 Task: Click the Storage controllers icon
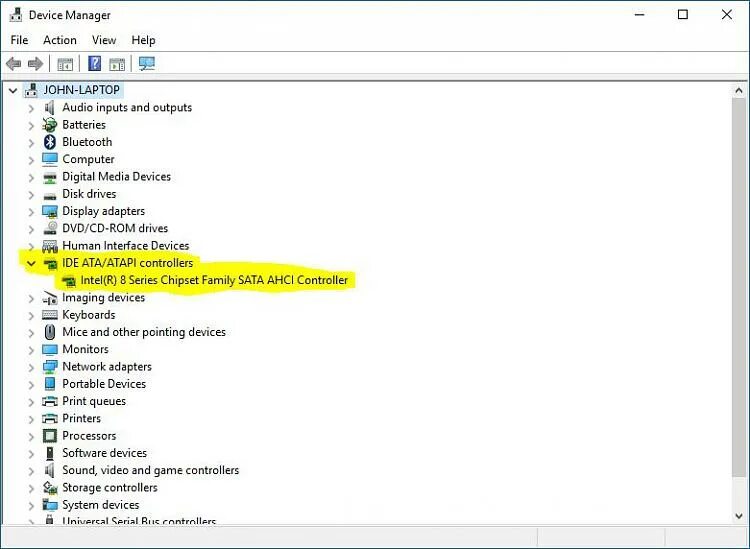click(x=50, y=487)
